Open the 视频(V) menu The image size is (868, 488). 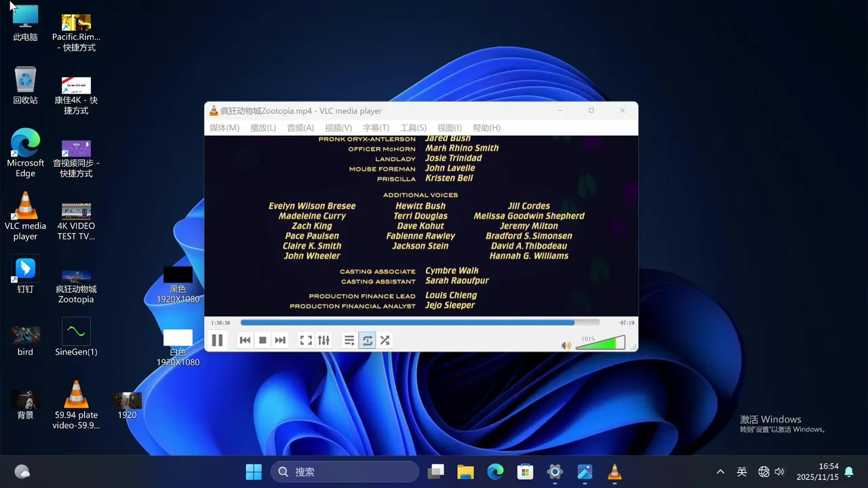point(338,127)
